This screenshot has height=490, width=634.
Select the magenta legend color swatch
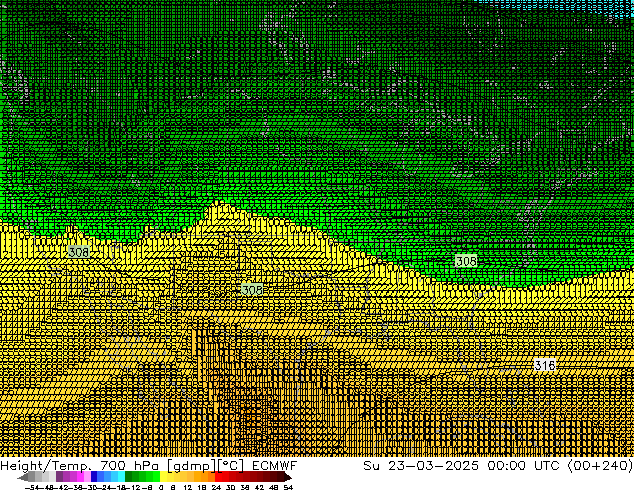(x=80, y=477)
